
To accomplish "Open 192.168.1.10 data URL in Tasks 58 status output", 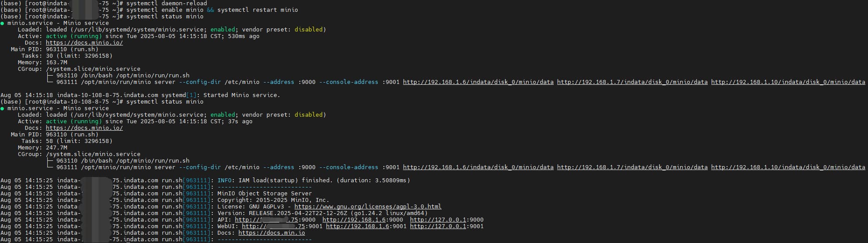I will 788,167.
